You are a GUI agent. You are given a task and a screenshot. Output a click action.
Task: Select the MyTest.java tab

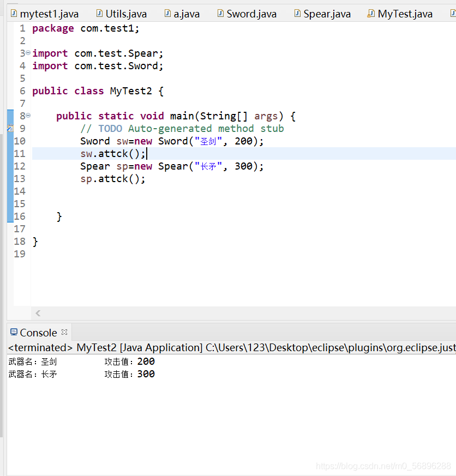pos(400,14)
